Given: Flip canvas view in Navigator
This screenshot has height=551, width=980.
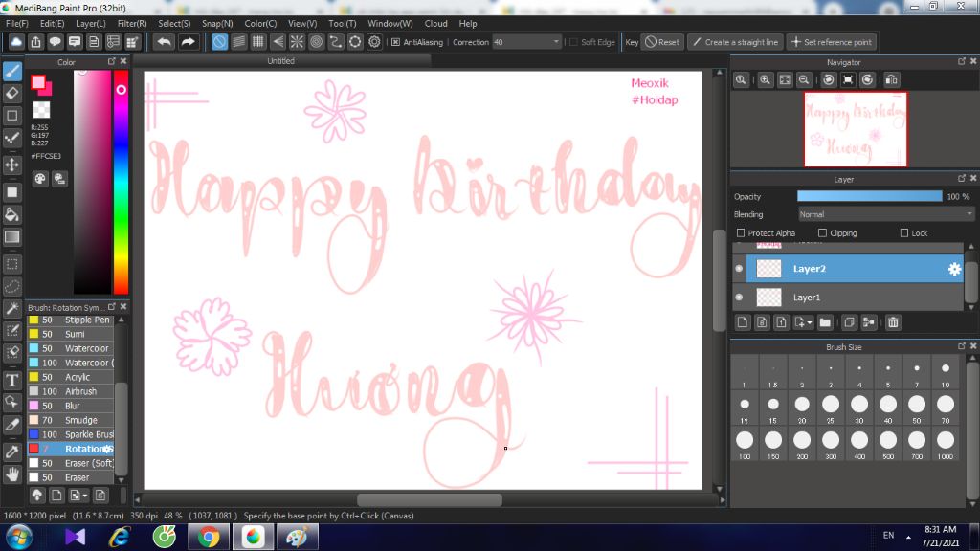Looking at the screenshot, I should pos(892,80).
